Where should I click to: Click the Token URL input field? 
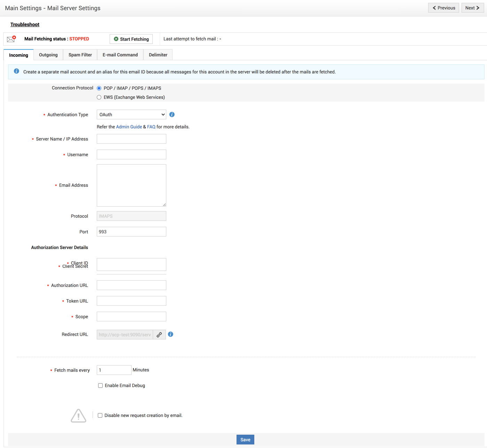(131, 301)
